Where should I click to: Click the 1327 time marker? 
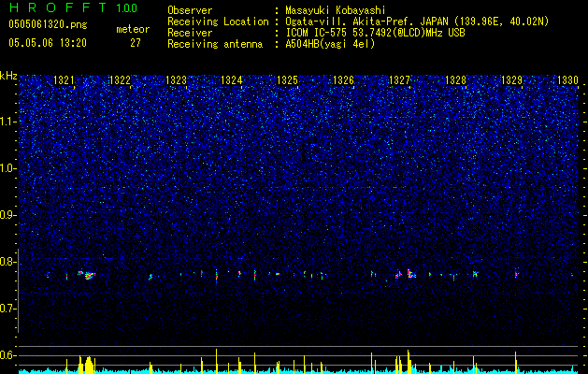click(x=399, y=80)
